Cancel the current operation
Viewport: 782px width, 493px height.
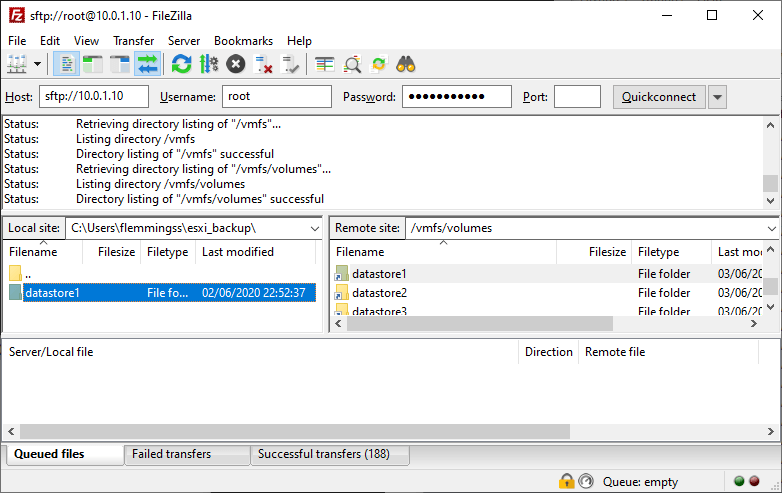click(235, 64)
